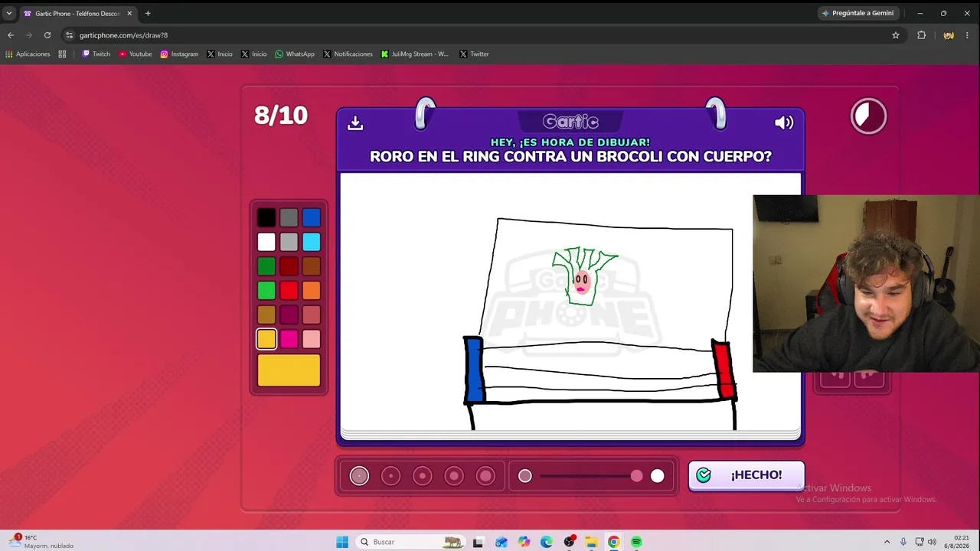Pick the white color swatch
Image resolution: width=980 pixels, height=551 pixels.
pyautogui.click(x=266, y=242)
